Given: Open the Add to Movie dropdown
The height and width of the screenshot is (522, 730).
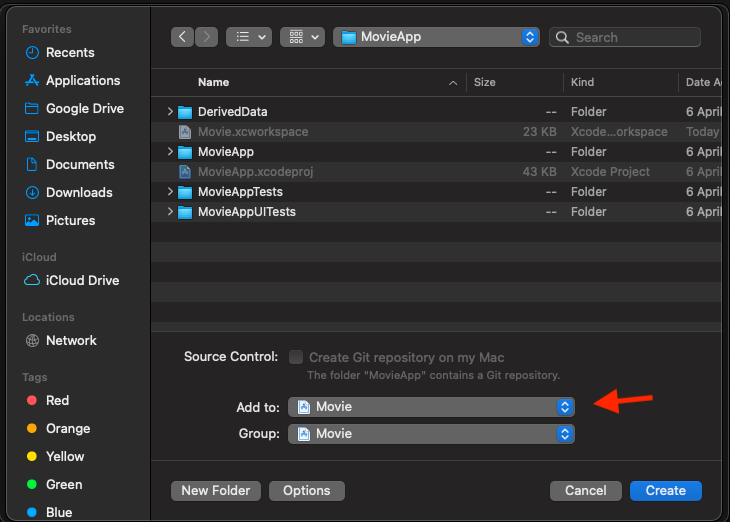Looking at the screenshot, I should [431, 407].
